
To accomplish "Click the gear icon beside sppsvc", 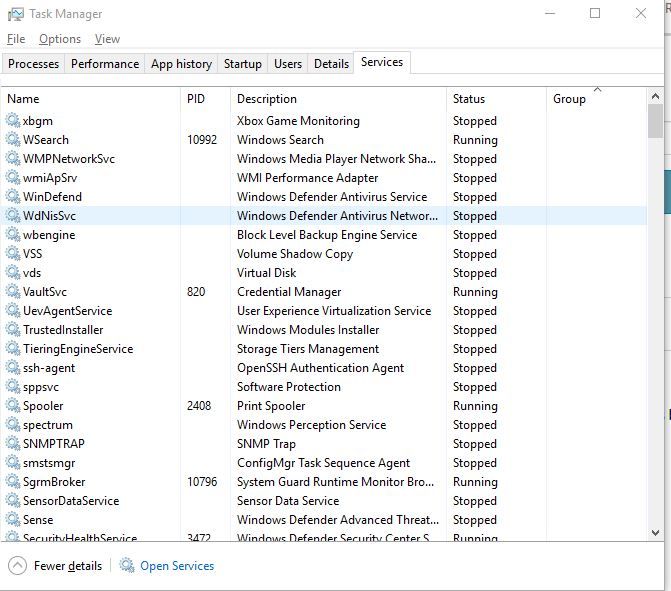I will [13, 386].
